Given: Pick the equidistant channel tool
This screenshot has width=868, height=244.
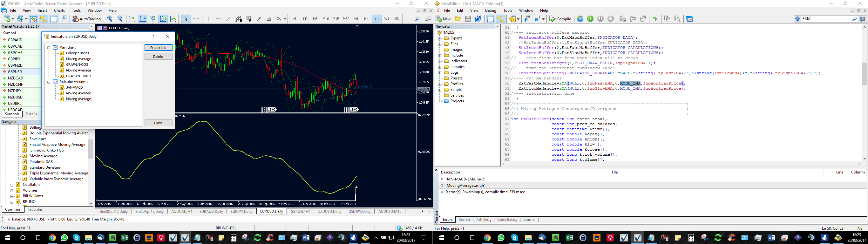Looking at the screenshot, I should click(239, 19).
